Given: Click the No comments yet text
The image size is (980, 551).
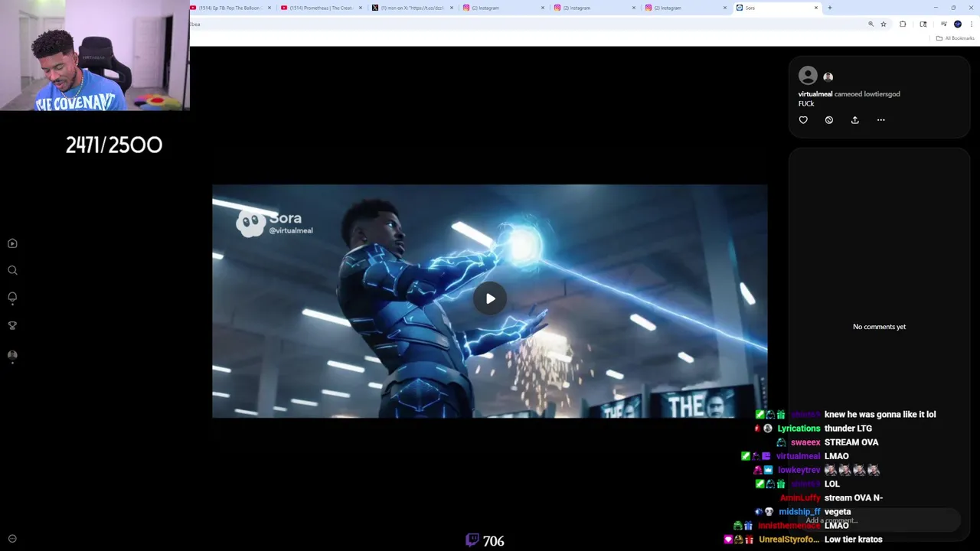Looking at the screenshot, I should tap(879, 327).
